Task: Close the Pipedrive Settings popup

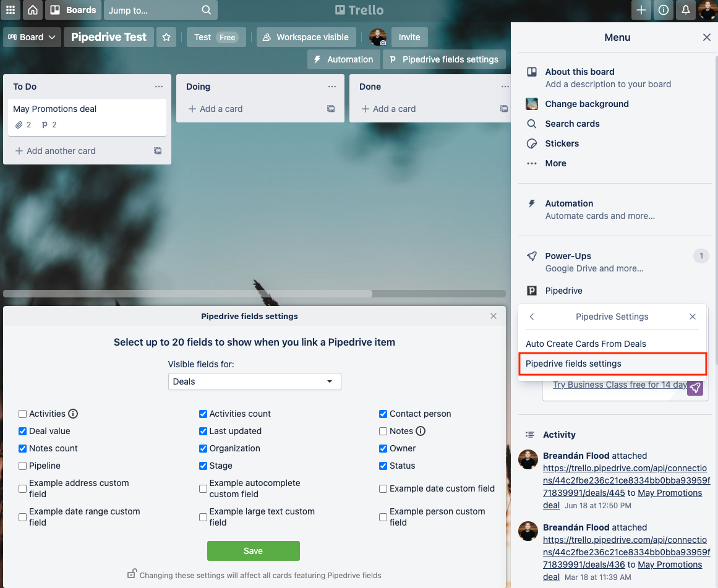Action: pyautogui.click(x=693, y=317)
